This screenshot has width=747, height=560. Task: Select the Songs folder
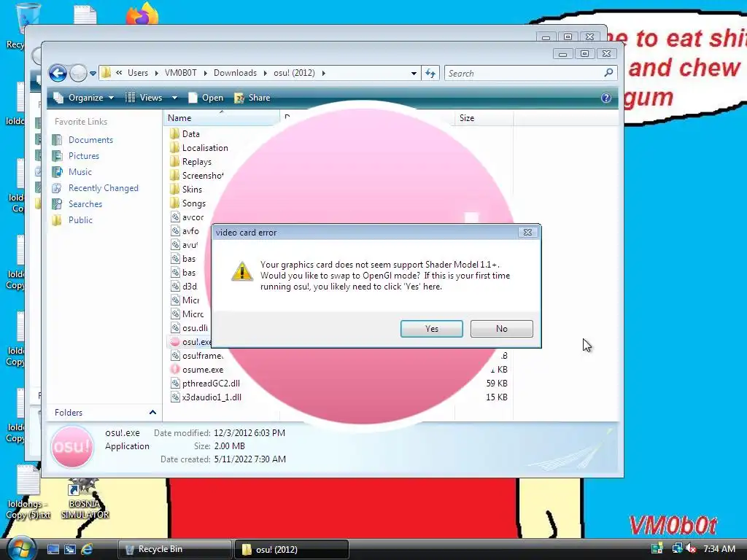click(x=194, y=203)
